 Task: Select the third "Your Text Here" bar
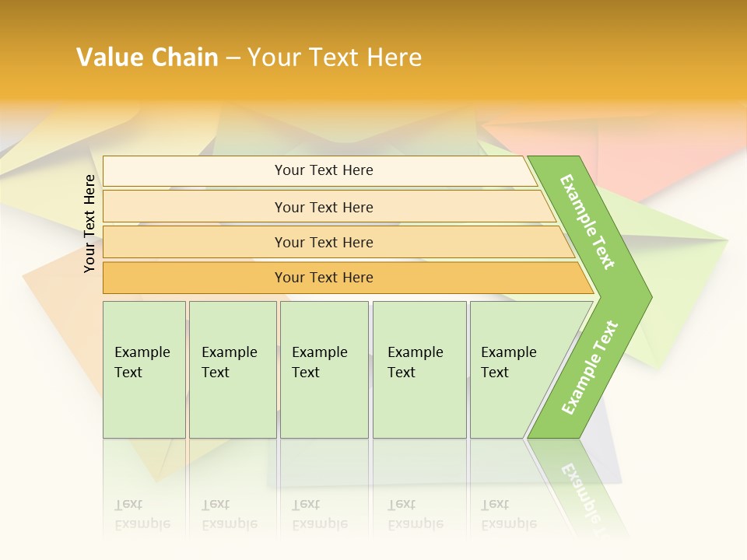(324, 242)
